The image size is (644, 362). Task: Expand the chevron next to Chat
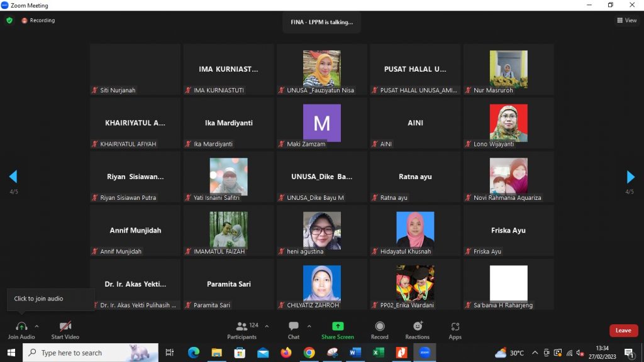click(309, 326)
